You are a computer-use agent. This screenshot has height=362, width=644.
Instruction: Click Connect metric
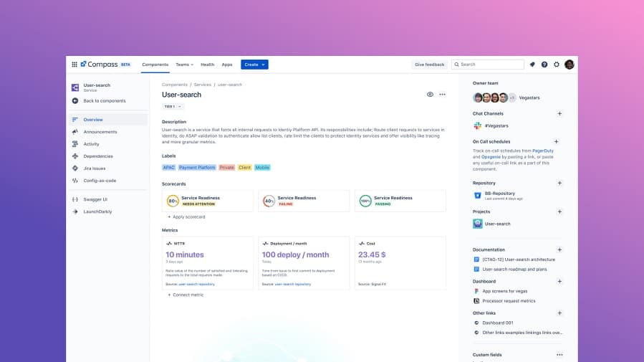pos(186,295)
